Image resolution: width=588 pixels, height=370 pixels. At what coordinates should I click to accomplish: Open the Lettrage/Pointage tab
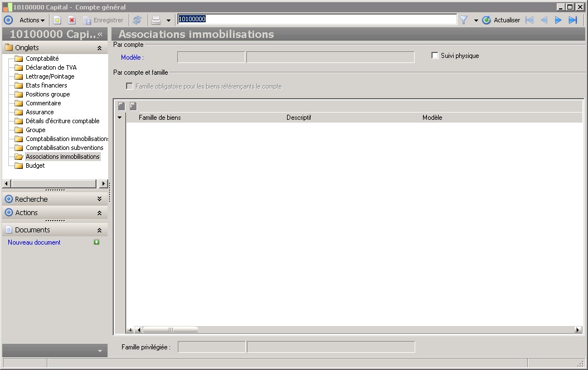[x=50, y=76]
